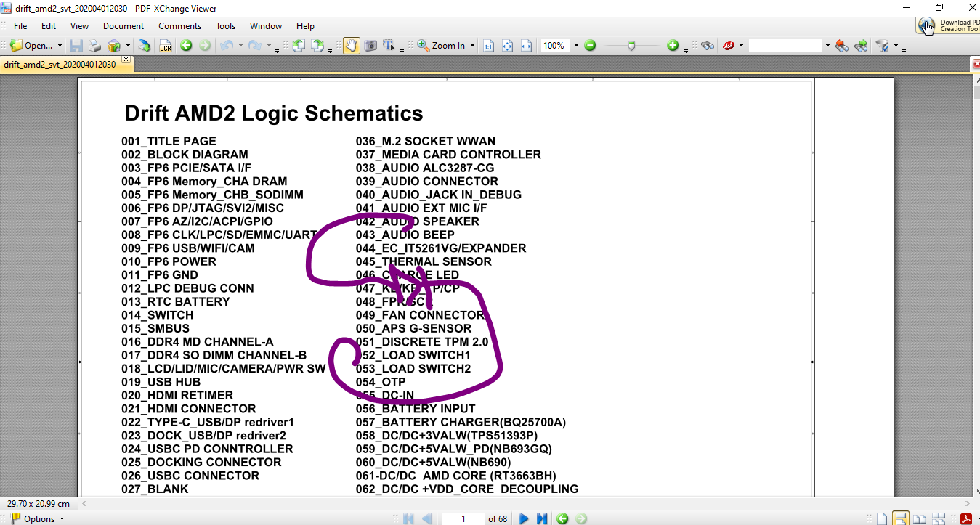
Task: Find next search result
Action: click(861, 46)
